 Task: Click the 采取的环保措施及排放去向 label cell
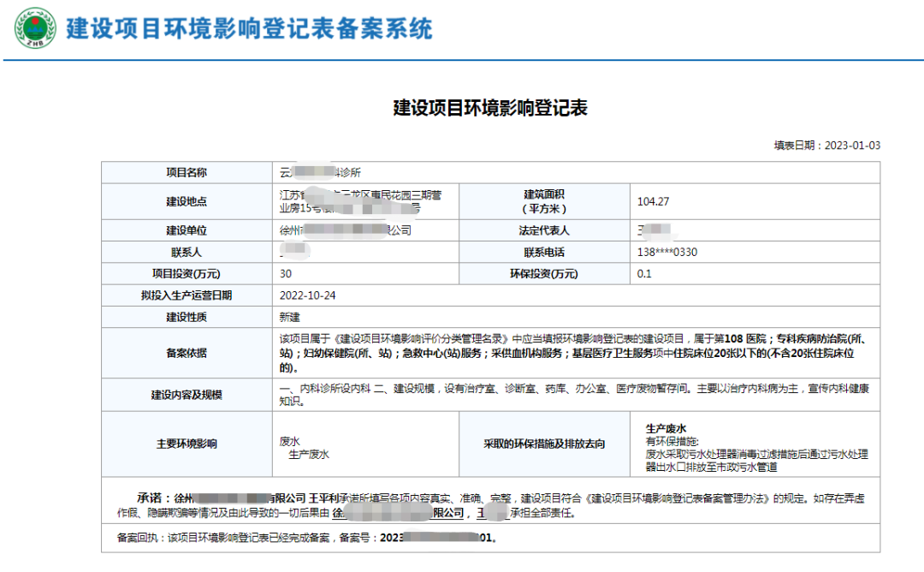click(544, 444)
